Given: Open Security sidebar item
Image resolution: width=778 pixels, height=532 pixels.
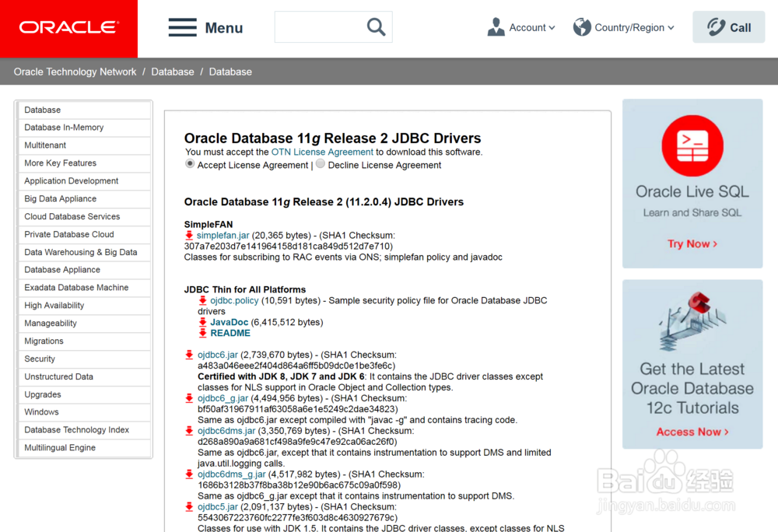Looking at the screenshot, I should (84, 359).
